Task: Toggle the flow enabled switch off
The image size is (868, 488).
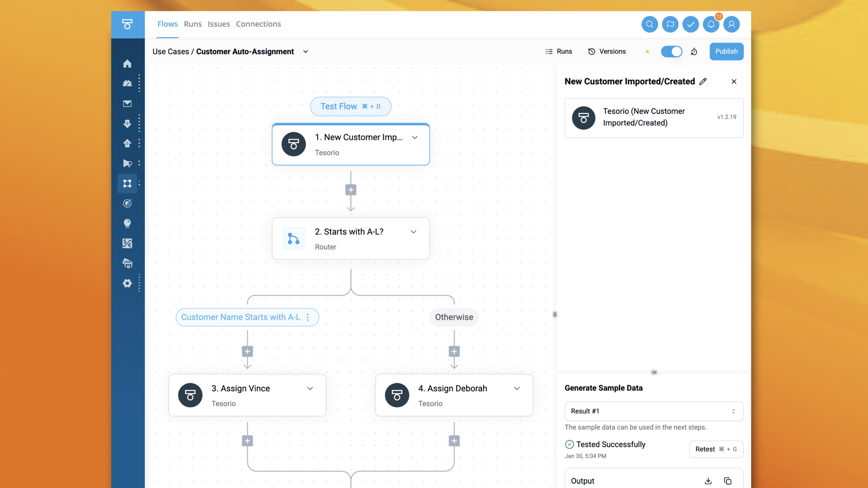Action: click(671, 51)
